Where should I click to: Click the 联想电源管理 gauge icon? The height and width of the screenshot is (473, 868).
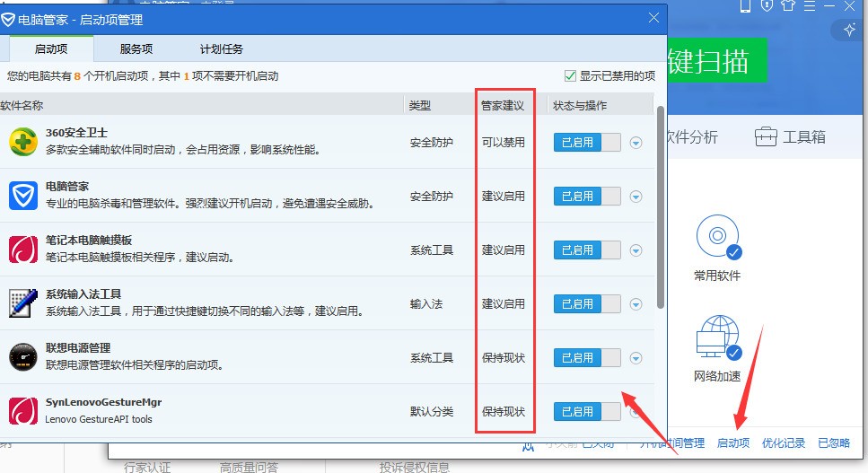click(23, 357)
